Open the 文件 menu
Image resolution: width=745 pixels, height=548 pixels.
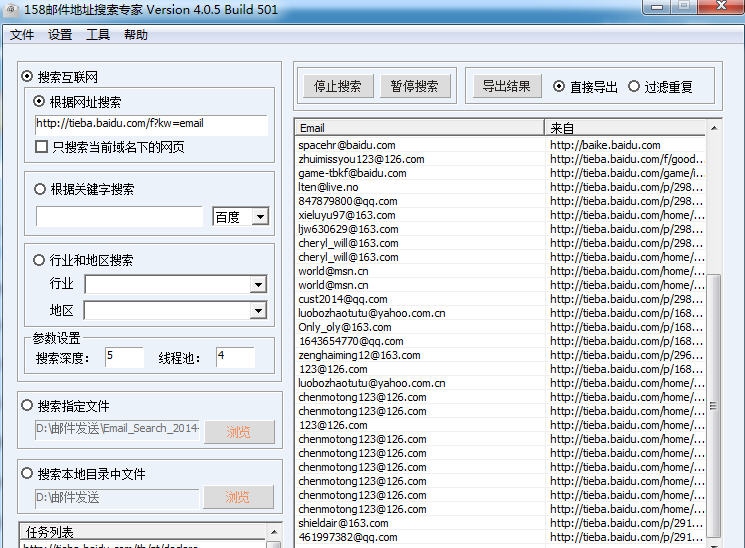(22, 35)
